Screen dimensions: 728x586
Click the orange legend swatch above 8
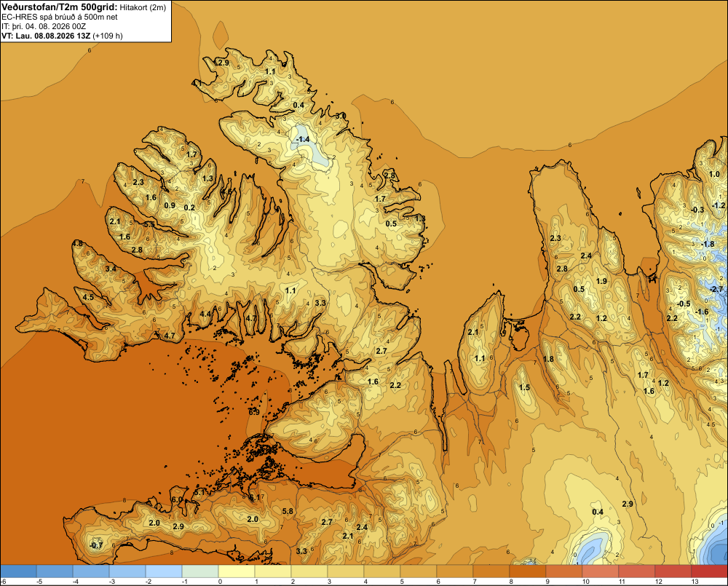pyautogui.click(x=527, y=571)
